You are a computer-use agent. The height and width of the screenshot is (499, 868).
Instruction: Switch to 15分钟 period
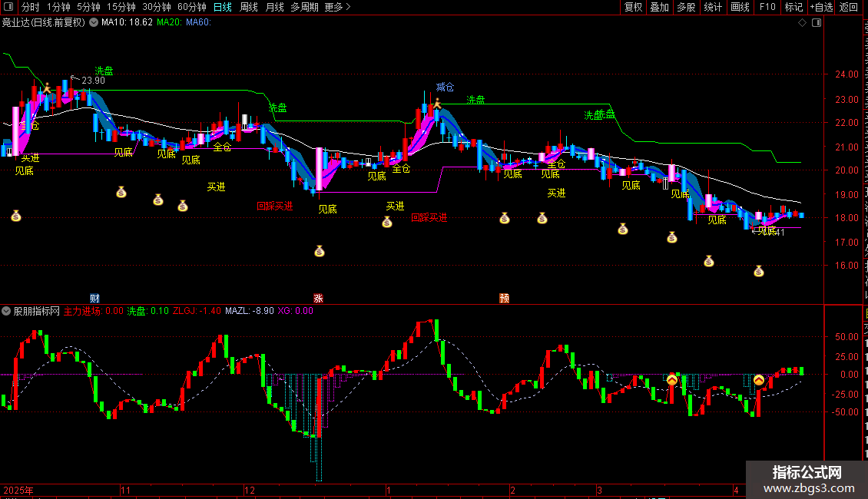121,7
